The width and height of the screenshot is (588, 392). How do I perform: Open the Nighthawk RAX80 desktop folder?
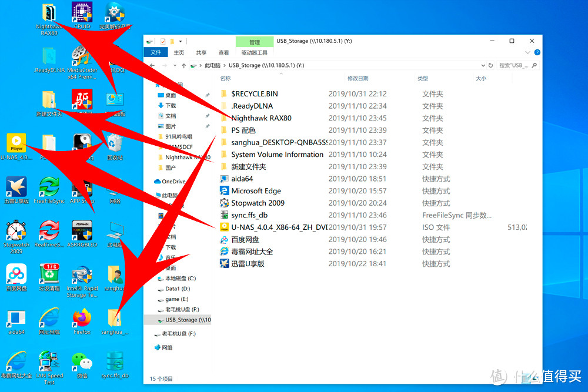49,19
